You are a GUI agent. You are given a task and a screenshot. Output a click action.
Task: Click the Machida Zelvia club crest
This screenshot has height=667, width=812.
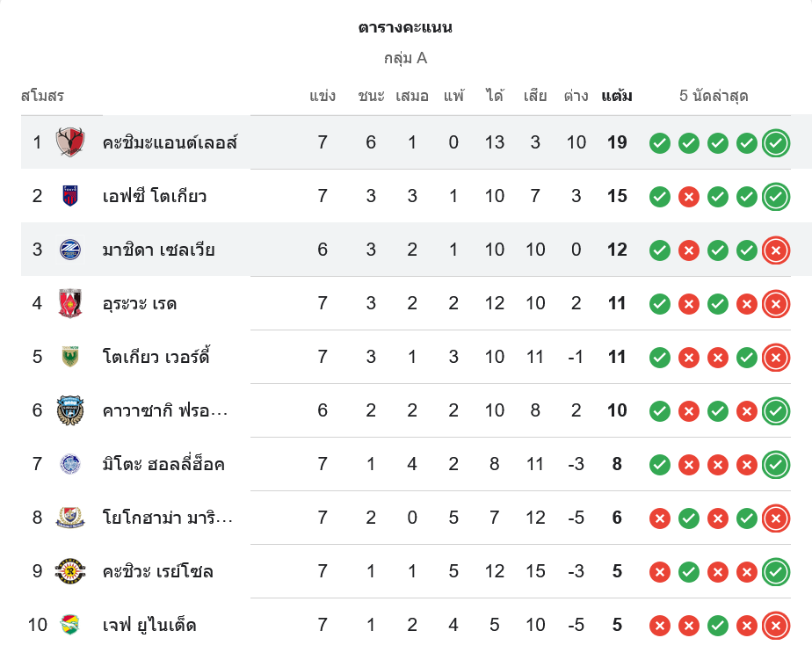[70, 250]
